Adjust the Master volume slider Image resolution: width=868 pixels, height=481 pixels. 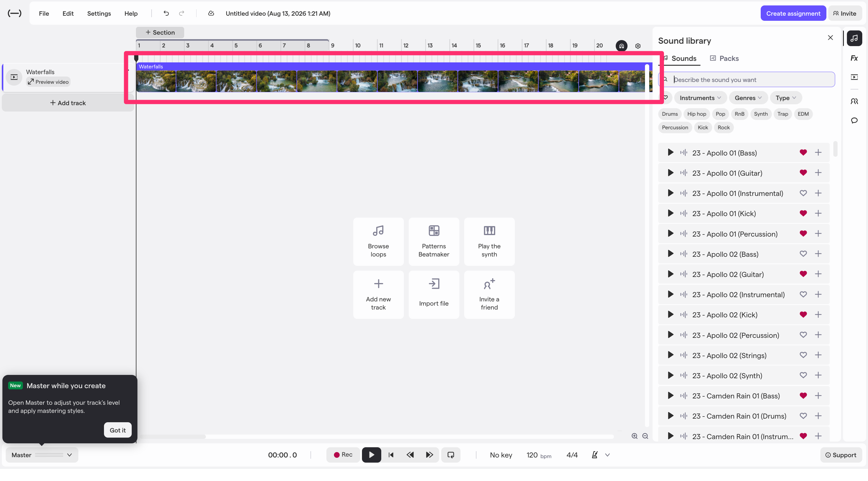click(49, 455)
